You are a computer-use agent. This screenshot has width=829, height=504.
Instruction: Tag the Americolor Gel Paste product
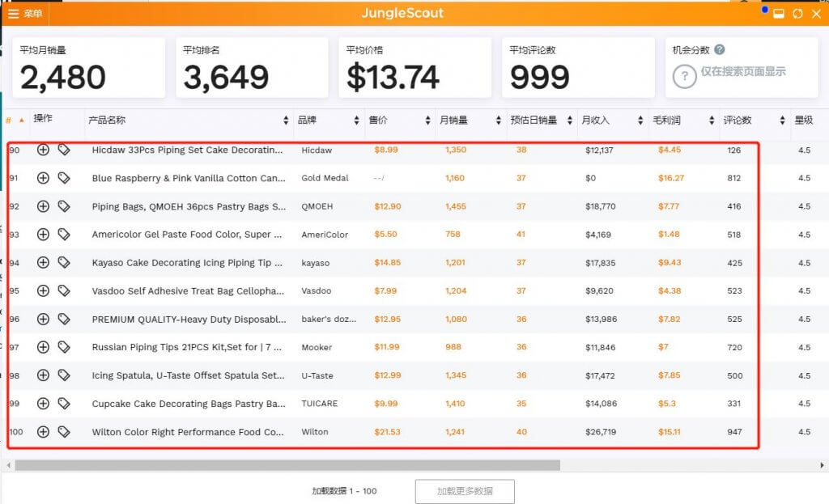coord(64,234)
